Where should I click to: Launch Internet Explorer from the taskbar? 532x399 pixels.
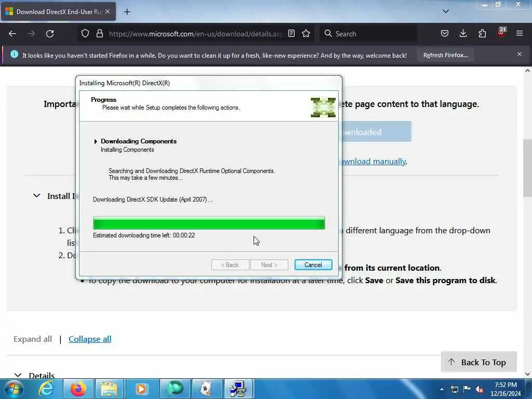[46, 389]
